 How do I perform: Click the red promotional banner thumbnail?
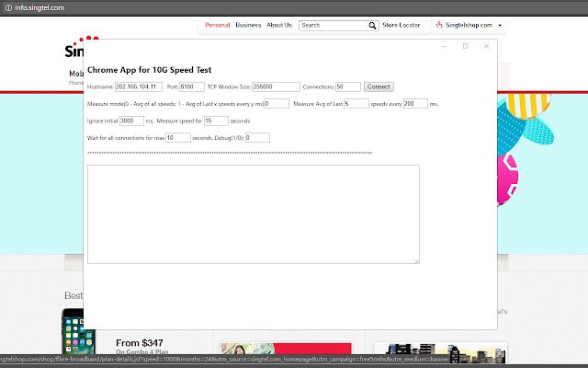pos(286,349)
